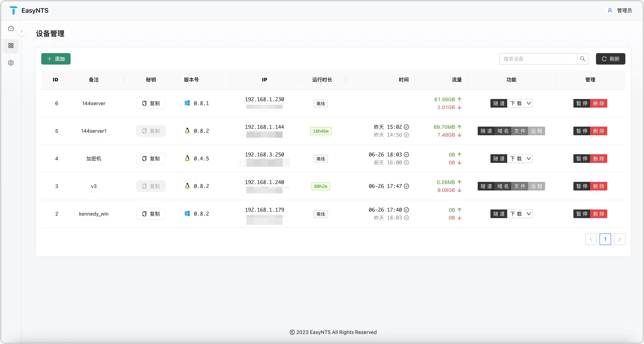Image resolution: width=644 pixels, height=344 pixels.
Task: Click the administrator user icon
Action: point(610,10)
